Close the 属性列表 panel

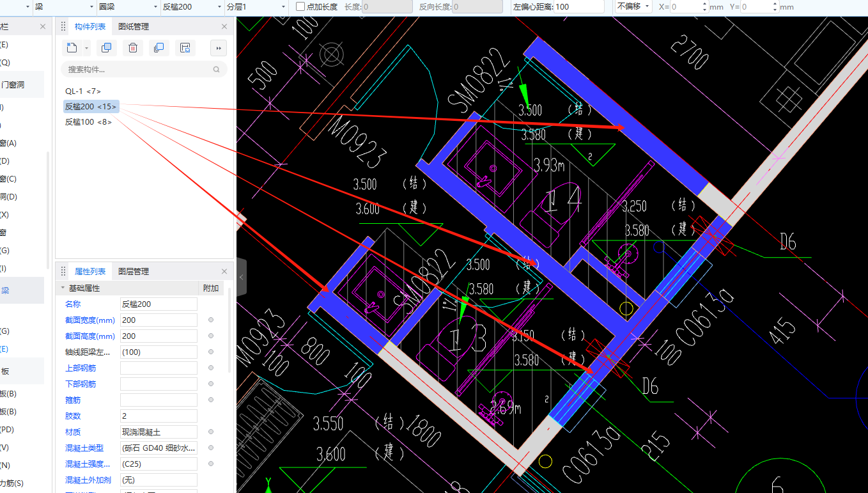pos(224,272)
